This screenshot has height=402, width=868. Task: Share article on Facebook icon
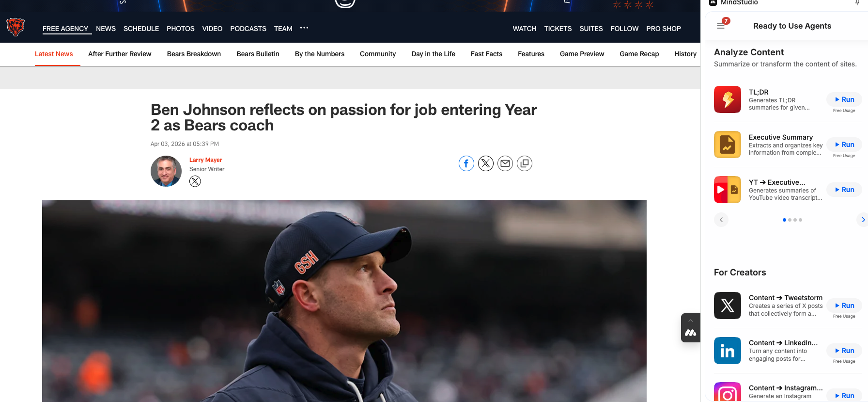[466, 163]
